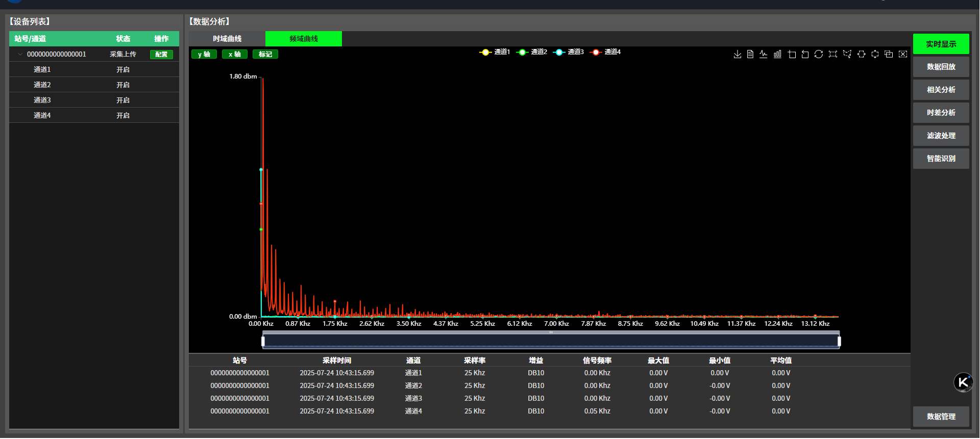
Task: Click the 0.05 Khz signal frequency cell
Action: tap(597, 411)
